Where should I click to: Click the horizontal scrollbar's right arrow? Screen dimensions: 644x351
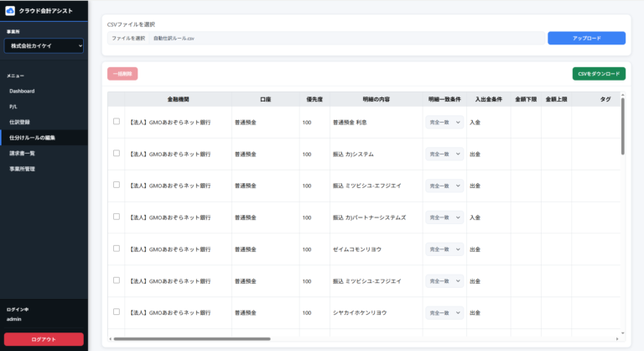[617, 338]
